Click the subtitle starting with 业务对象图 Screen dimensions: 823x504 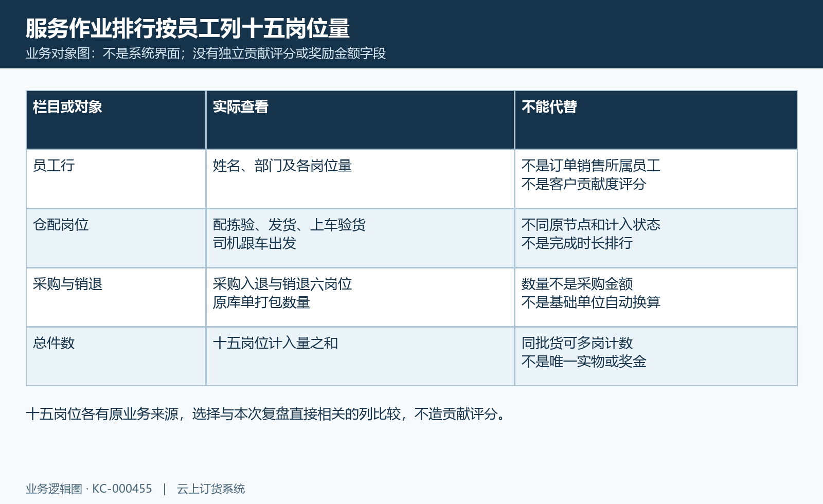[206, 53]
